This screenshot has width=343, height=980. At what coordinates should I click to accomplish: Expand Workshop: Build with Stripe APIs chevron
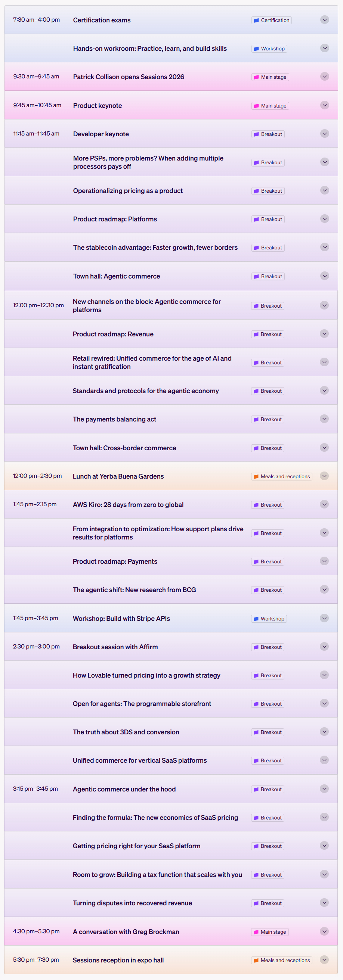click(324, 618)
